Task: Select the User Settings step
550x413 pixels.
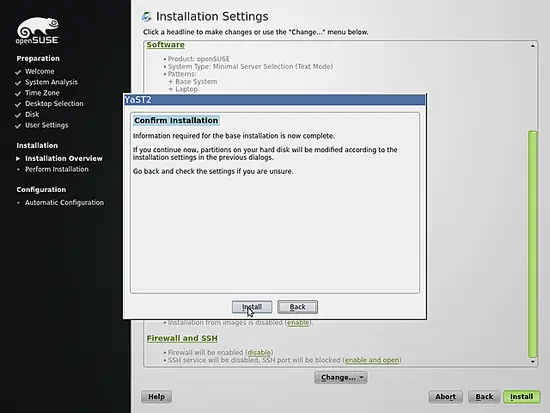Action: 47,125
